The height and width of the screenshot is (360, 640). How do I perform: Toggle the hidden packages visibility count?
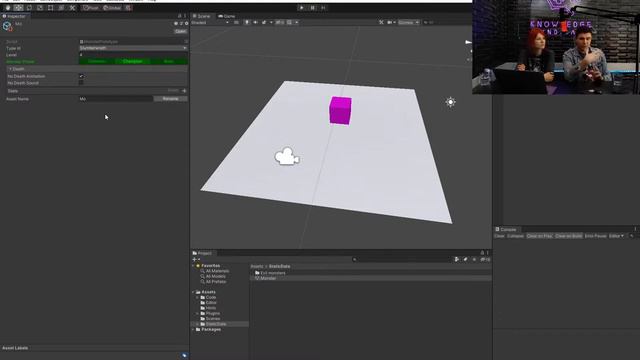click(x=485, y=259)
